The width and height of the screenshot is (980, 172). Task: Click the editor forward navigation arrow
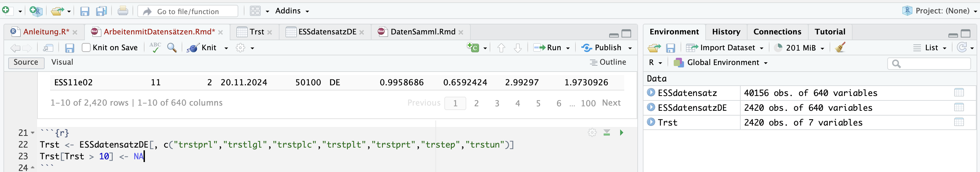tap(27, 48)
